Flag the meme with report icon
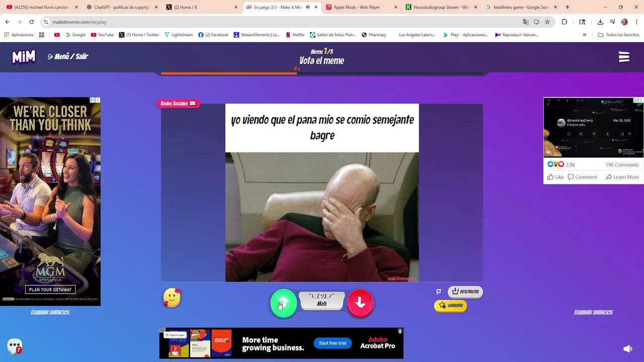The height and width of the screenshot is (362, 644). (439, 292)
